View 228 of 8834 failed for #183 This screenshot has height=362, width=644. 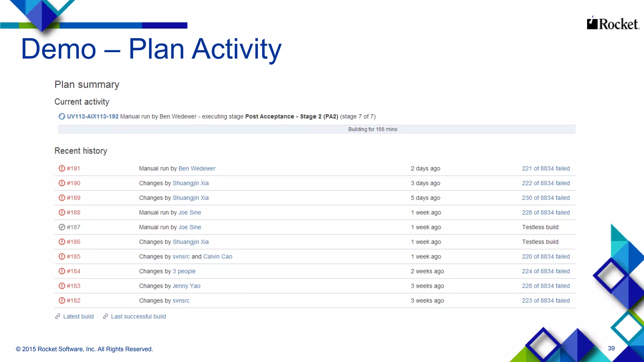(546, 286)
